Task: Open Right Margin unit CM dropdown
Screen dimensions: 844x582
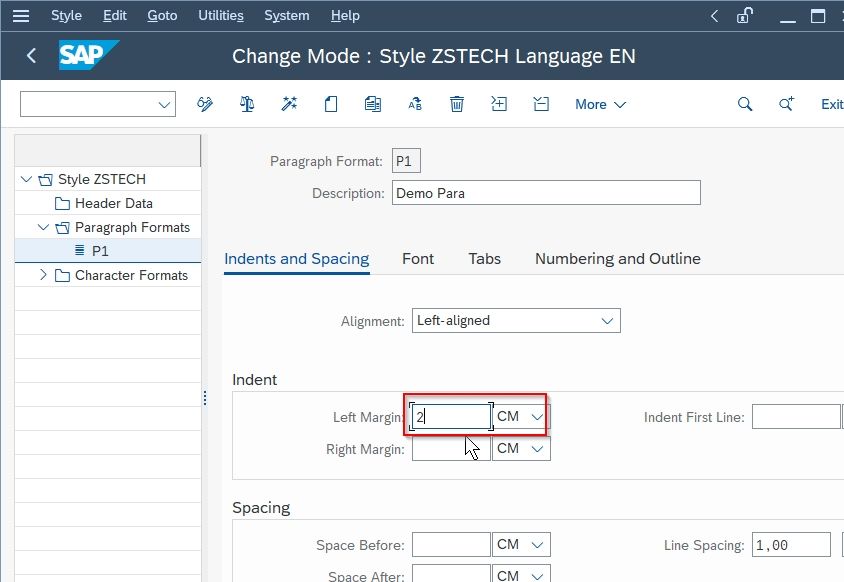Action: pos(537,448)
